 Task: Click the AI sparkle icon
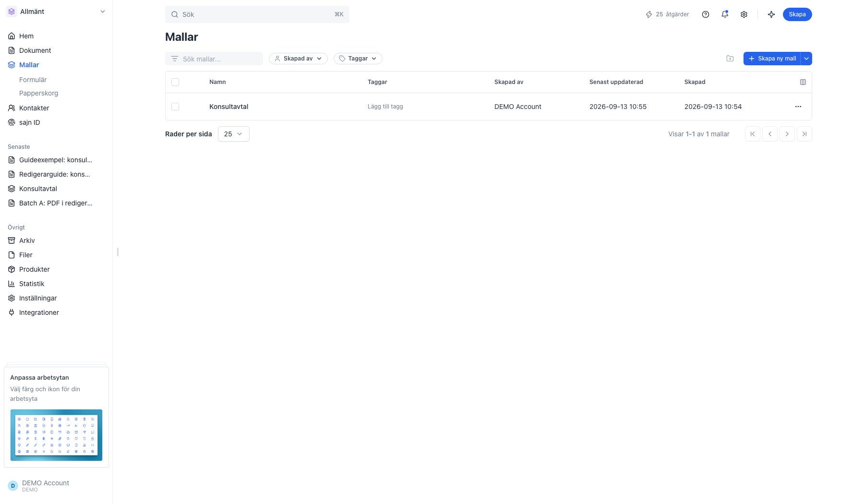771,14
